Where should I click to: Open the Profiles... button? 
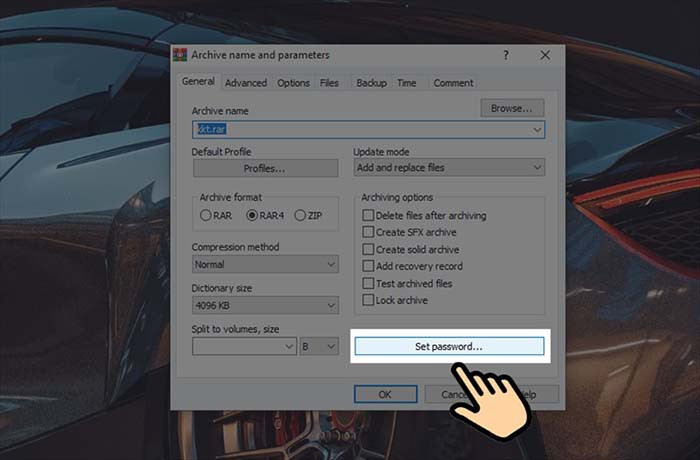point(265,168)
